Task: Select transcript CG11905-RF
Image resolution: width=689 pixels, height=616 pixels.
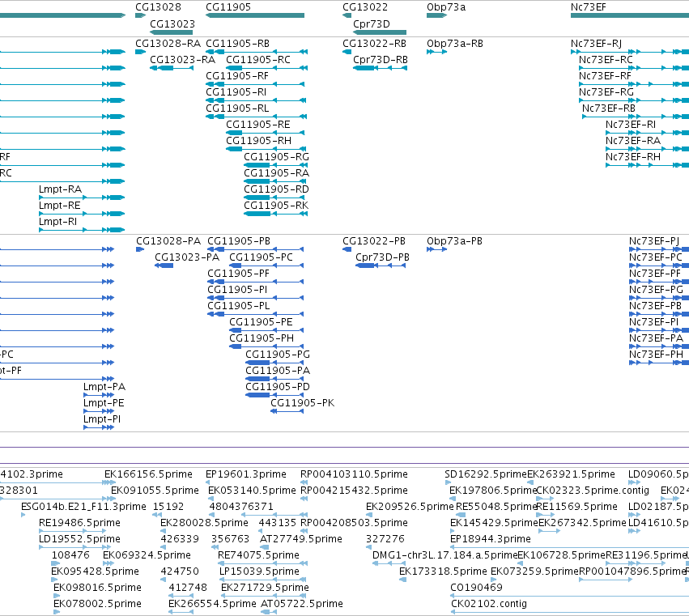Action: click(237, 76)
